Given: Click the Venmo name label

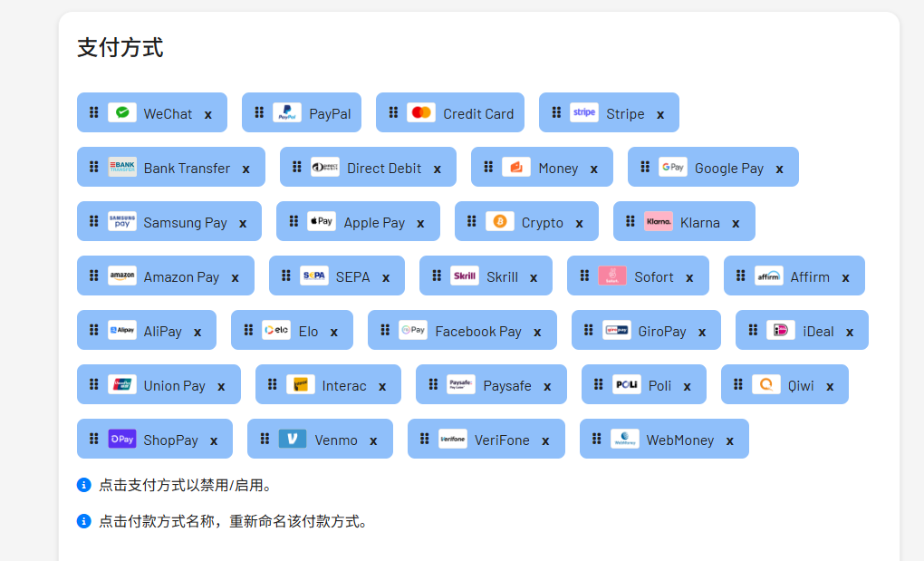Looking at the screenshot, I should pyautogui.click(x=336, y=440).
